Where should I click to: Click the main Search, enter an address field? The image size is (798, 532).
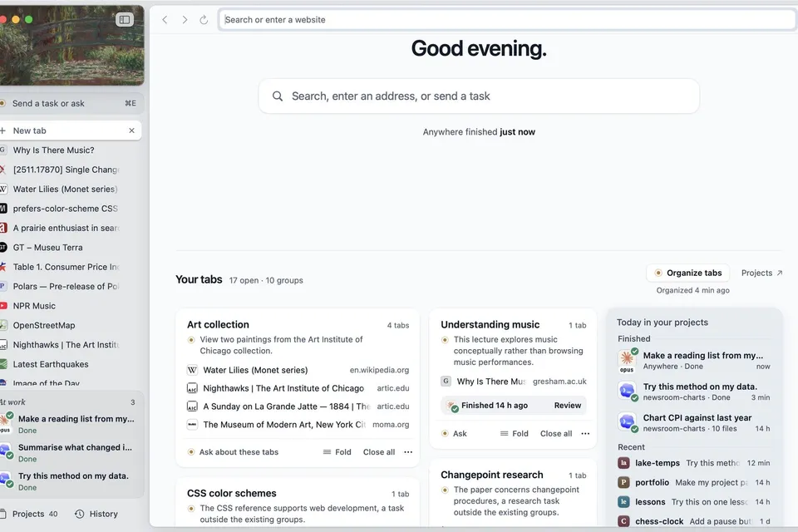(x=479, y=96)
